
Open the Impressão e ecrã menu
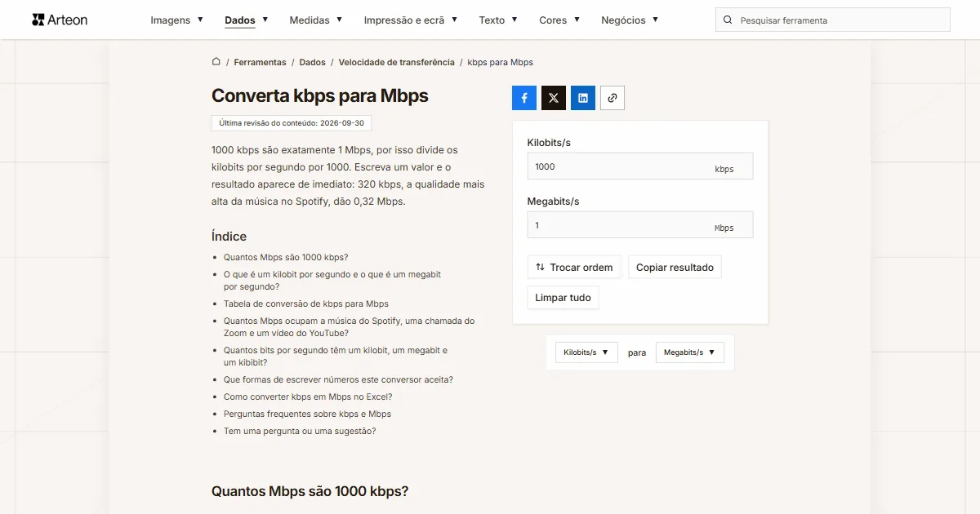pos(411,20)
